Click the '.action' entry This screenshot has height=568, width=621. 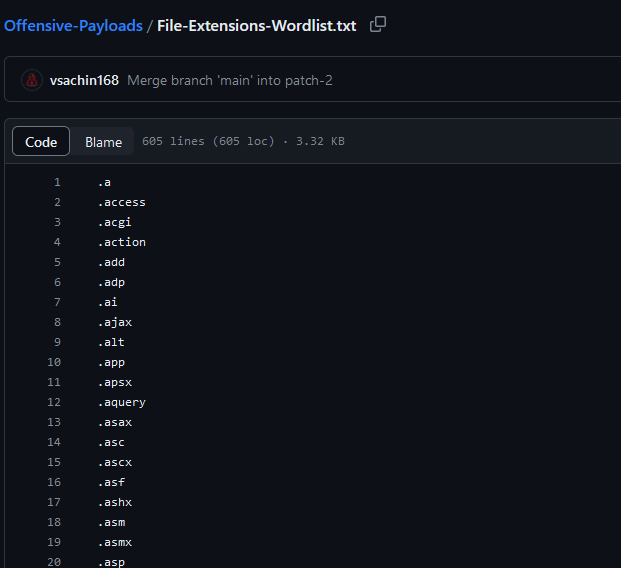[x=122, y=242]
